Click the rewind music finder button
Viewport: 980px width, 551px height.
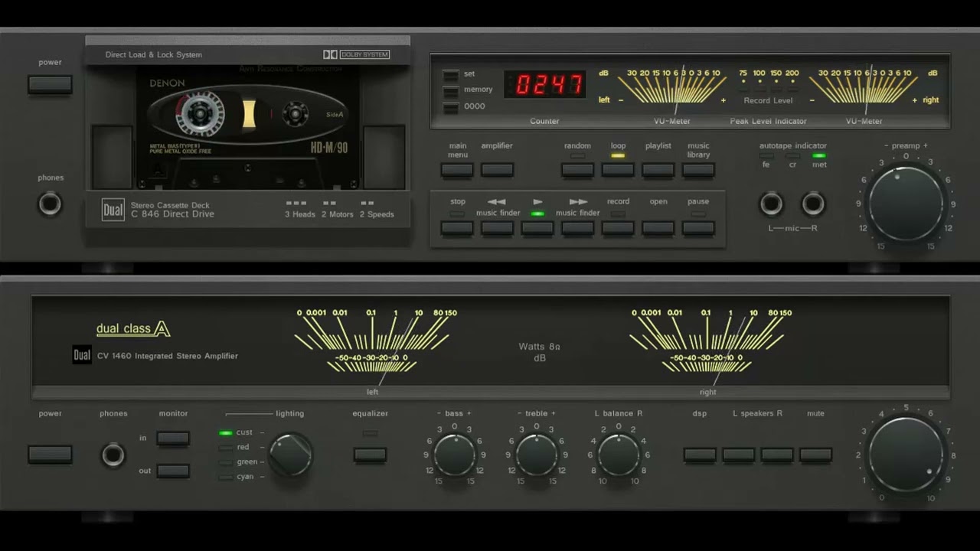497,228
